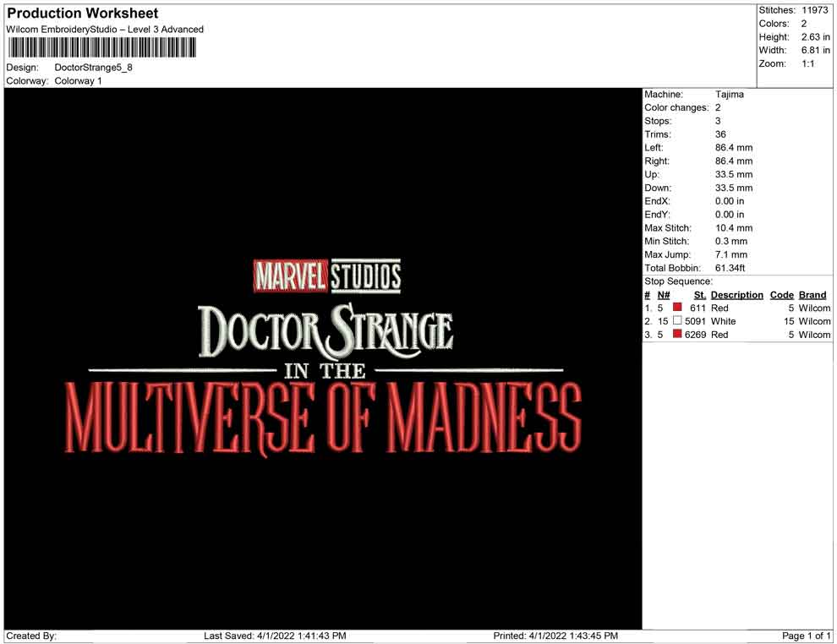837x644 pixels.
Task: Click the Description column header
Action: point(736,295)
